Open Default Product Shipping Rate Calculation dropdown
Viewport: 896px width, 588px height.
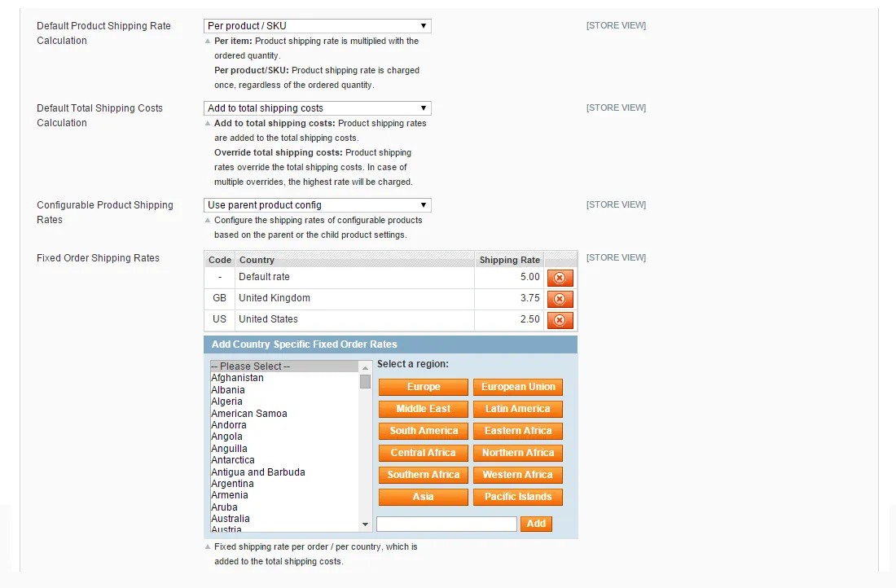(x=317, y=26)
